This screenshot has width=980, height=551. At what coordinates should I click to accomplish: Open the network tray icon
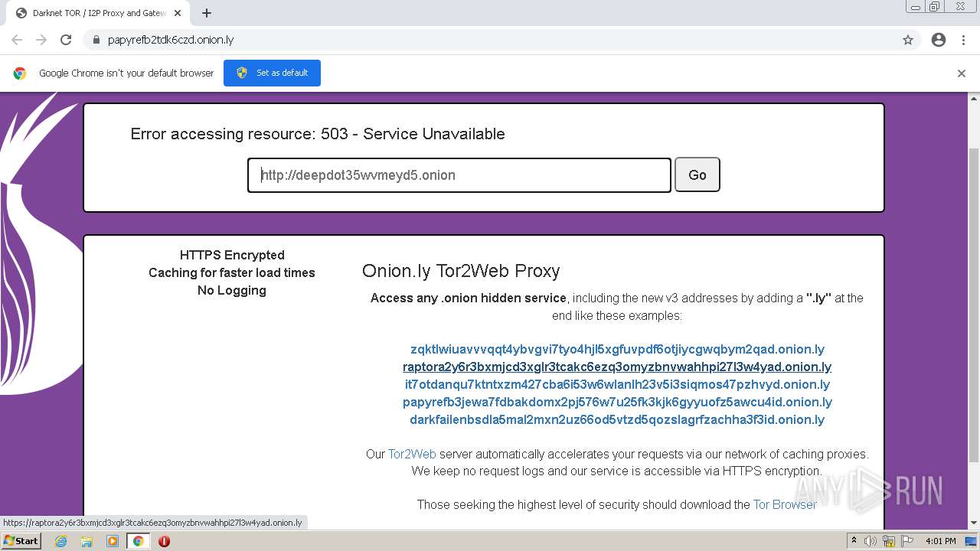[x=889, y=541]
